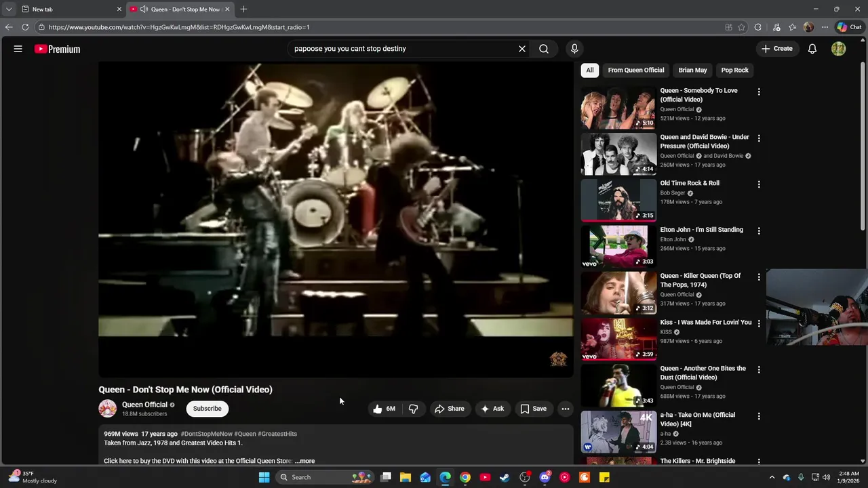Open the Create button
Image resolution: width=868 pixels, height=488 pixels.
pyautogui.click(x=777, y=49)
